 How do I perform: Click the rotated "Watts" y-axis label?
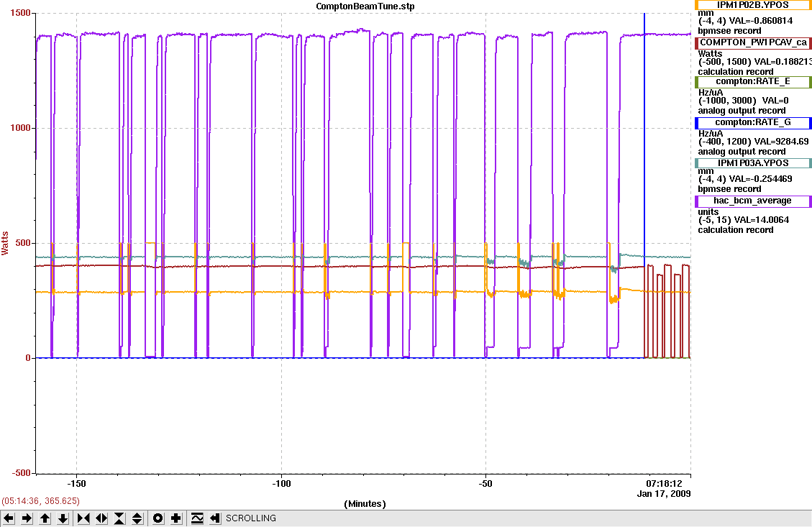pyautogui.click(x=5, y=243)
